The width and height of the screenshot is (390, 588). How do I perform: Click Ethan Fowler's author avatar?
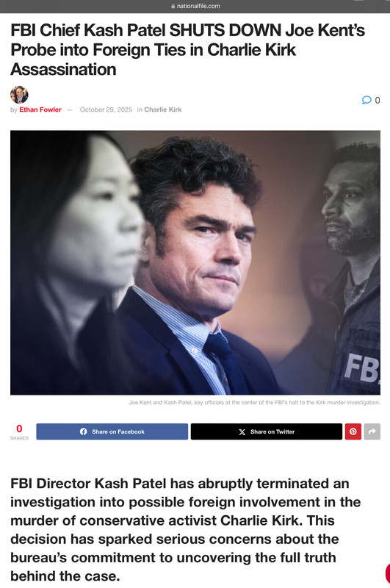pos(19,95)
